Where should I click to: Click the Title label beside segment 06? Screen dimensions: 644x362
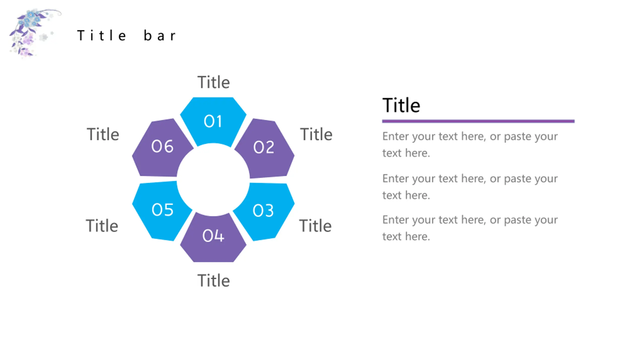(x=103, y=134)
